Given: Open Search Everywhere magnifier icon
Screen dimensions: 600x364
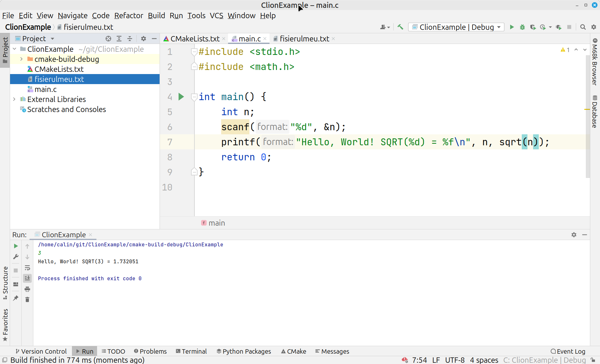Looking at the screenshot, I should click(583, 27).
